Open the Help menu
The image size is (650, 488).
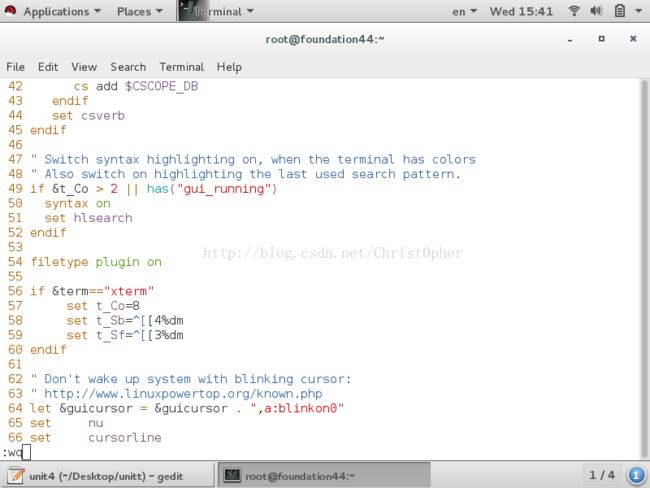229,67
